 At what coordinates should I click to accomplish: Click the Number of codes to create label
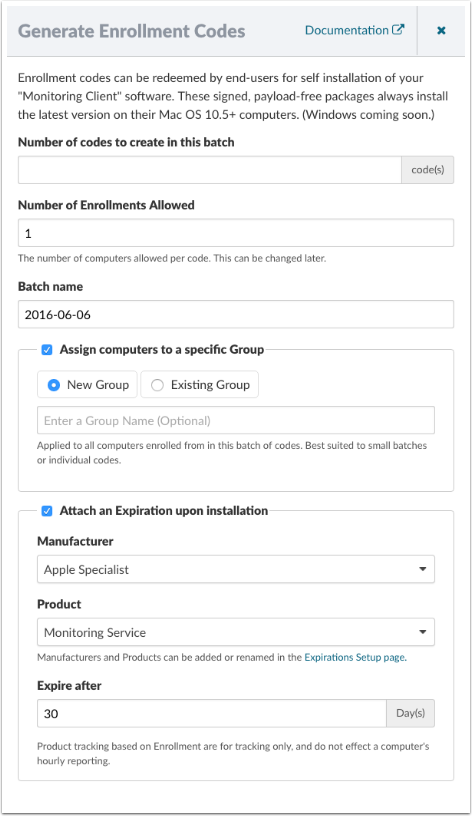(126, 142)
